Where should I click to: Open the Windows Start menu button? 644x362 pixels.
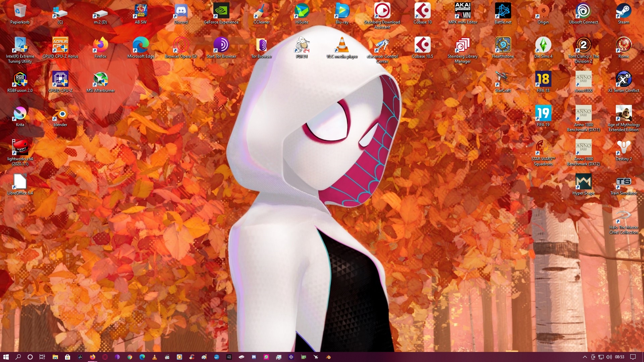click(6, 357)
